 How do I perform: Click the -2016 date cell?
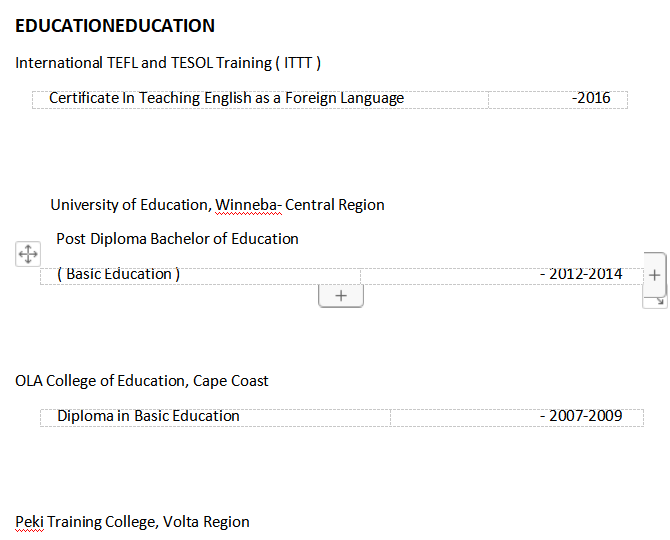[x=592, y=98]
